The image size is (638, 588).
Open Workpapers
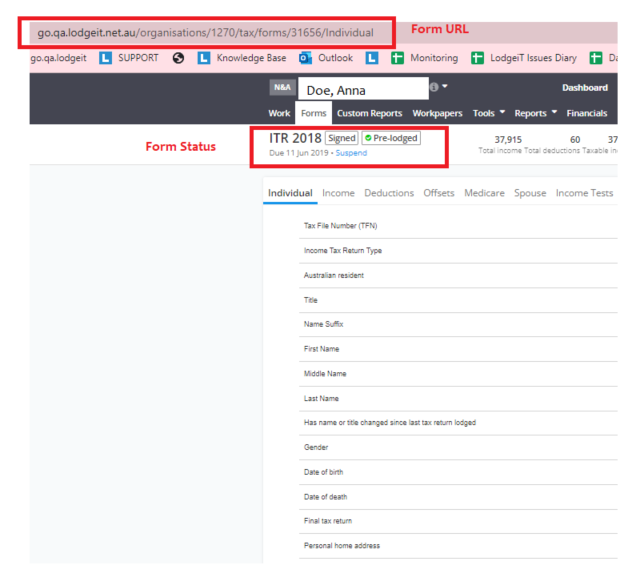[437, 114]
